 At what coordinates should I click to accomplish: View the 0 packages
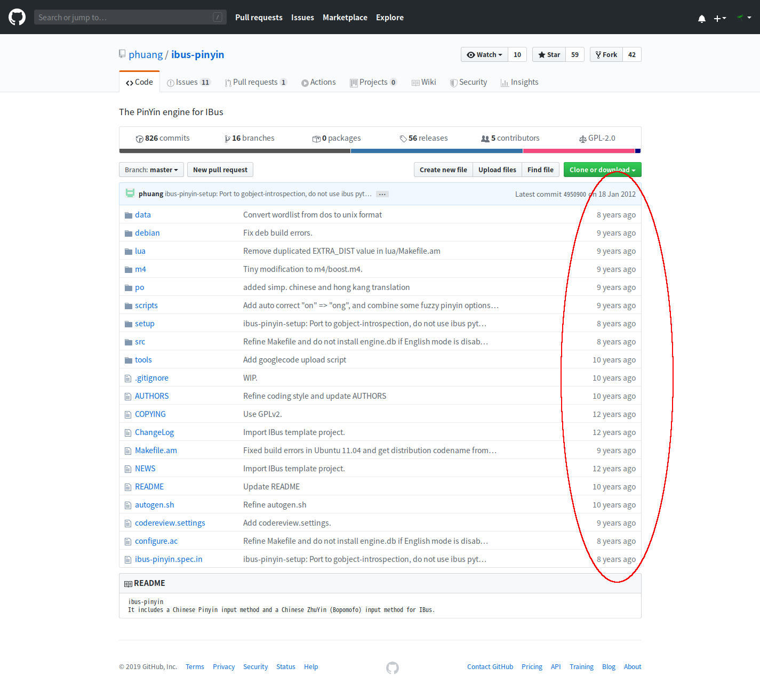point(337,138)
